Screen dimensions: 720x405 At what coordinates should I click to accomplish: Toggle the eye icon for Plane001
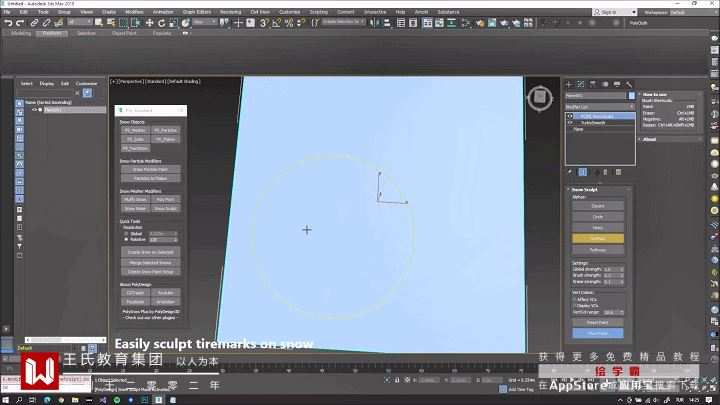(34, 110)
